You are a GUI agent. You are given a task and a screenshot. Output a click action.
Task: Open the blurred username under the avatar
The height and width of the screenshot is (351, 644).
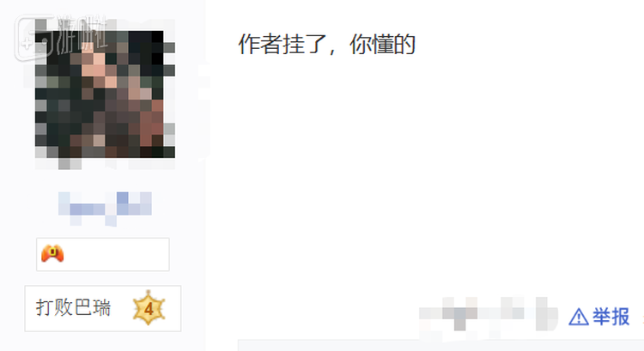click(105, 209)
